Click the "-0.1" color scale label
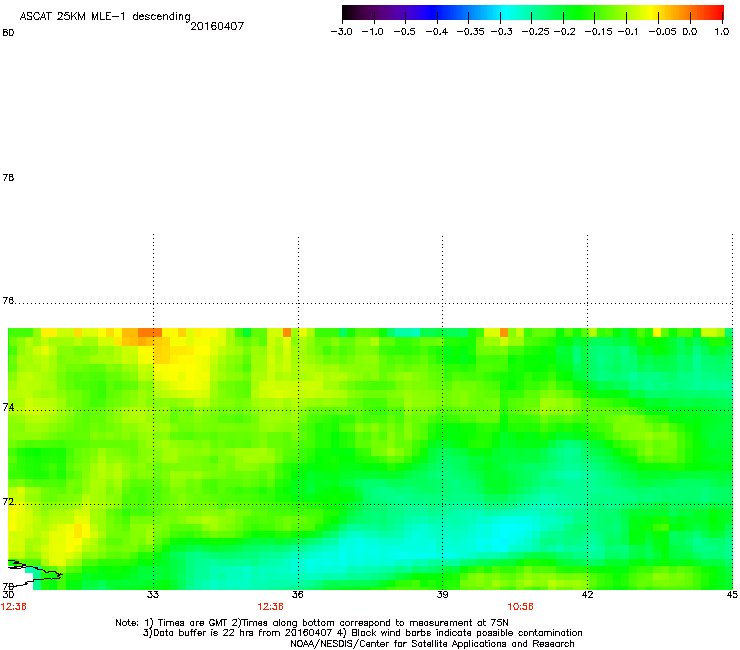740x650 pixels. 628,32
